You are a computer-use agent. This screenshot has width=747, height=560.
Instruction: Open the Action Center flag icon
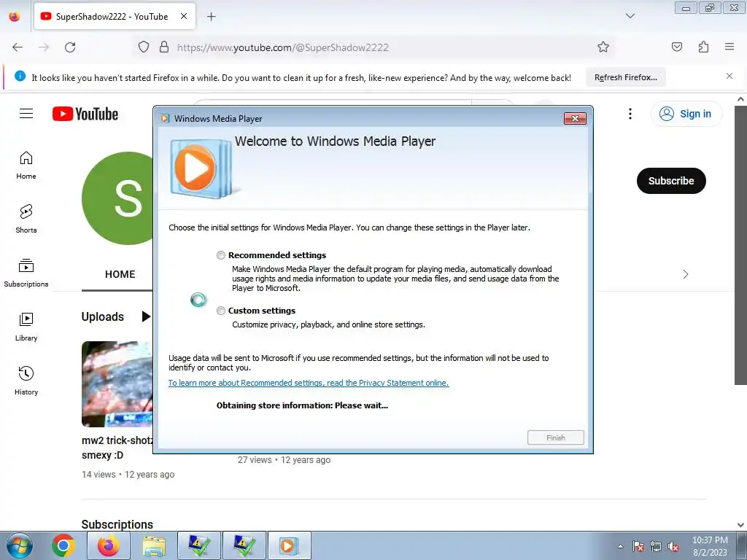tap(638, 546)
